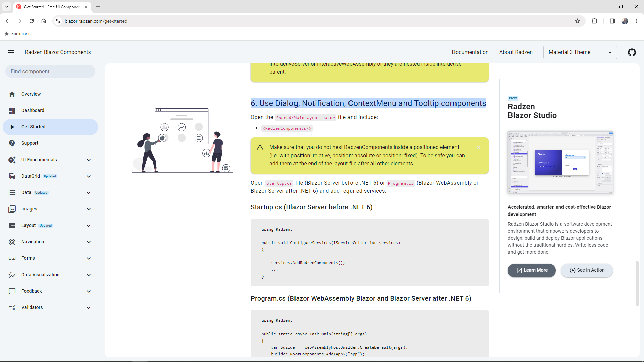Dismiss the yellow warning alert
This screenshot has width=644, height=362.
479,147
